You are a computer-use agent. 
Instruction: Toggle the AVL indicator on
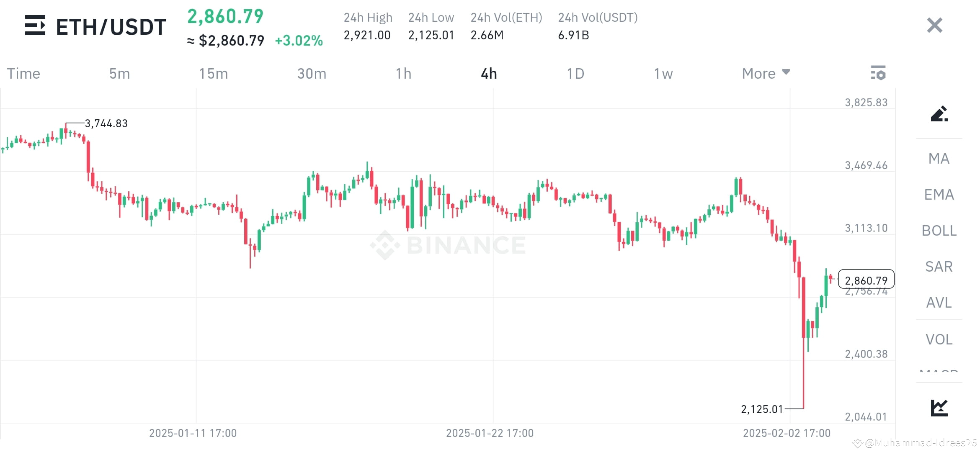(938, 303)
